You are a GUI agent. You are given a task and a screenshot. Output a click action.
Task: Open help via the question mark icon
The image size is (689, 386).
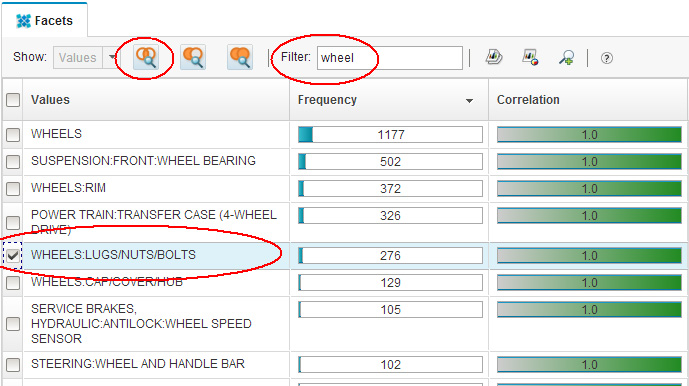pos(607,58)
